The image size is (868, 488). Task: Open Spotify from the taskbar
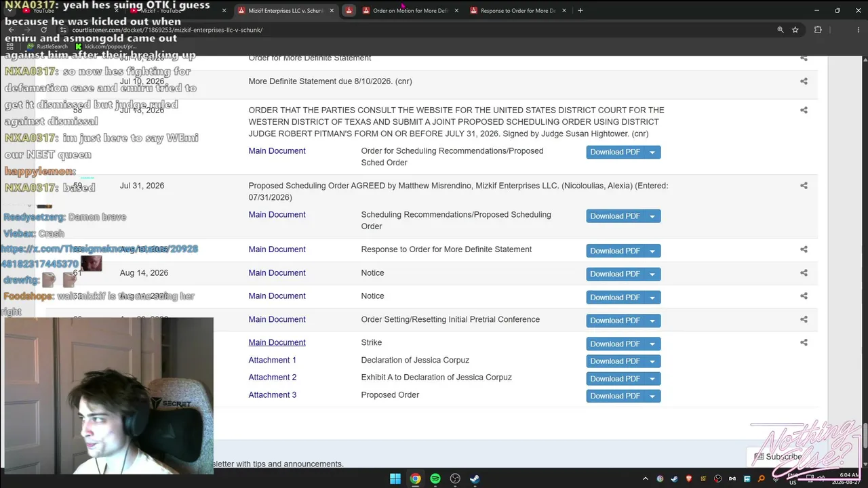pyautogui.click(x=435, y=479)
